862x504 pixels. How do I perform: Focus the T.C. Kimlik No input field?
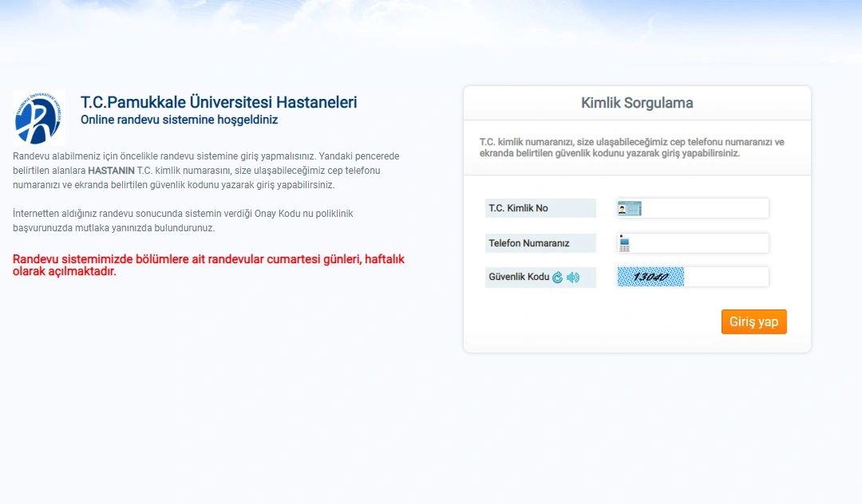[693, 208]
